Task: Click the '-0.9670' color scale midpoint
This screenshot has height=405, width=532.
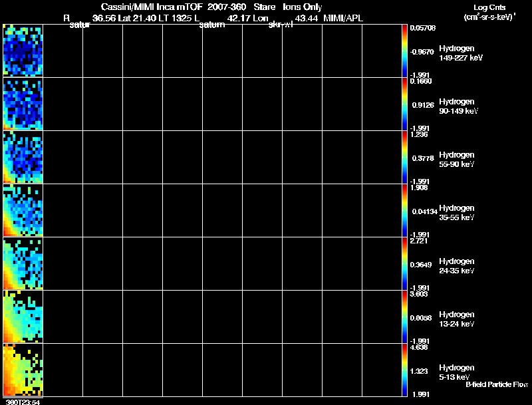Action: coord(422,52)
